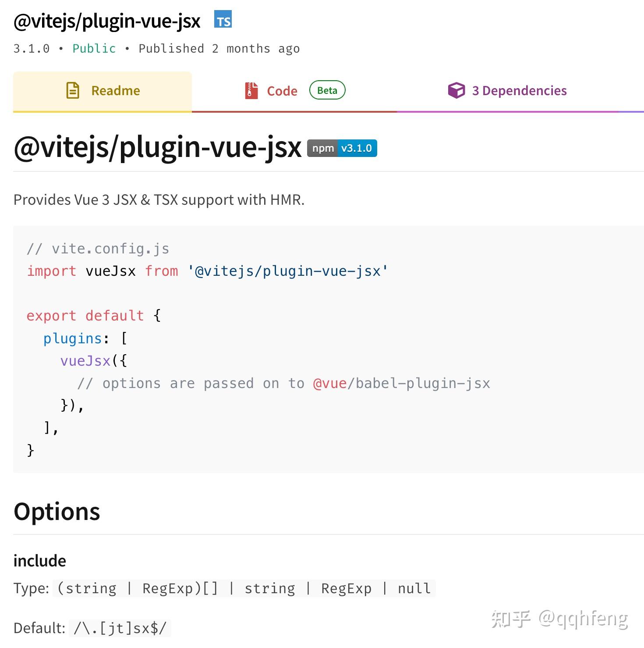
Task: Click the import vueJsx line in code block
Action: point(207,271)
